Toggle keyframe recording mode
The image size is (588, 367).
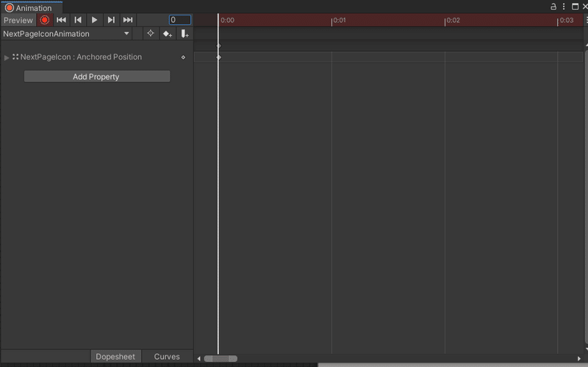tap(45, 20)
